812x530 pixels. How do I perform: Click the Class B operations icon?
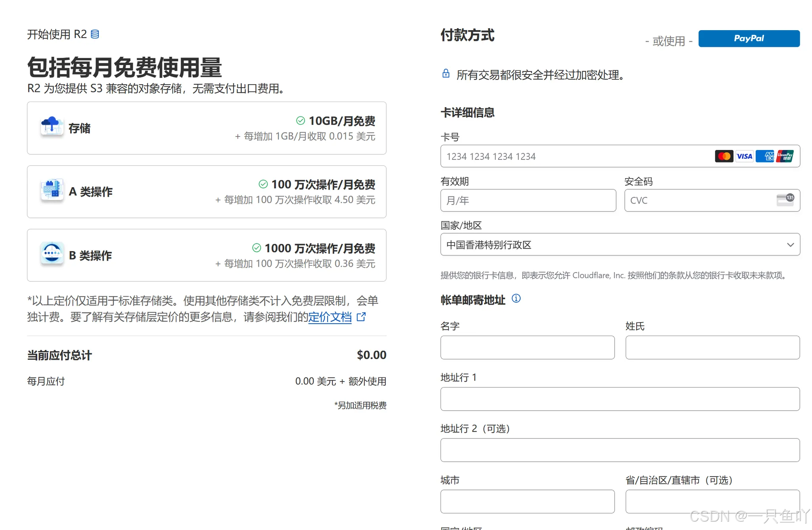[x=52, y=253]
